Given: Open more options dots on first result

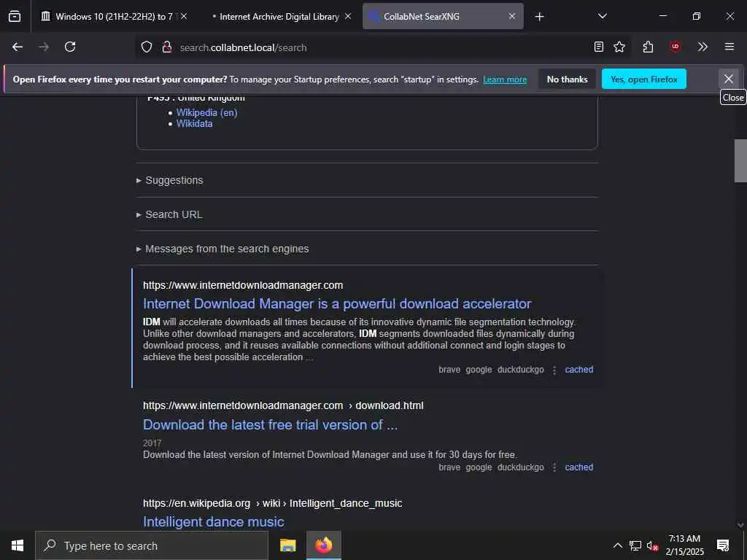Looking at the screenshot, I should tap(554, 370).
